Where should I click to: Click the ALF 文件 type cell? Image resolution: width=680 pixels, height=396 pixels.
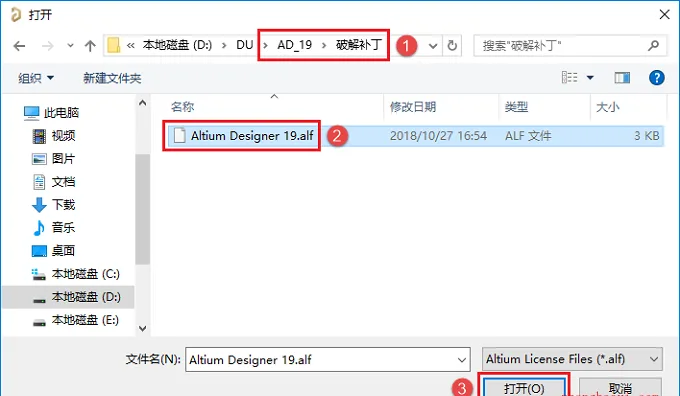click(528, 136)
